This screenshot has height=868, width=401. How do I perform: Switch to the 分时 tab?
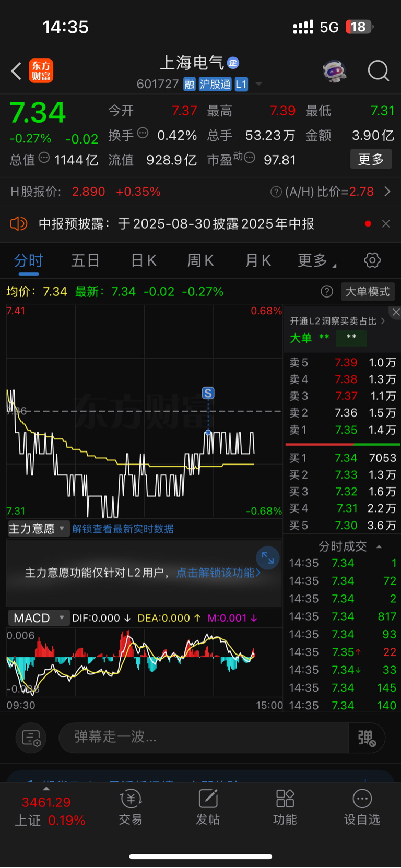click(28, 260)
